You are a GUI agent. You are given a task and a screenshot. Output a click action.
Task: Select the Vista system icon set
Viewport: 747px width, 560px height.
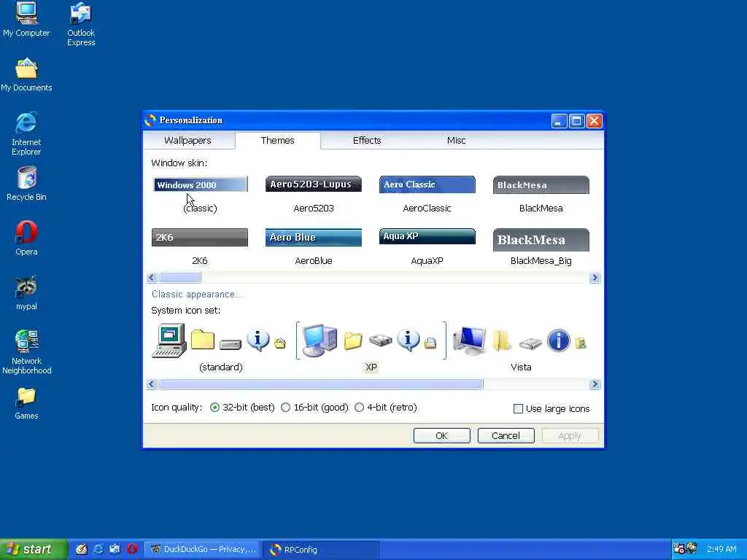point(521,348)
